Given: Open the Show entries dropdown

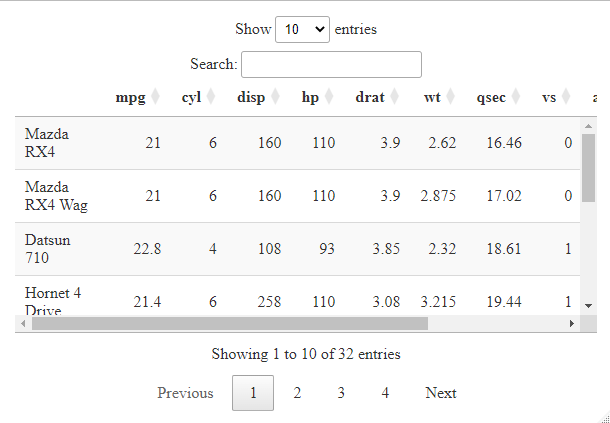Looking at the screenshot, I should tap(302, 29).
